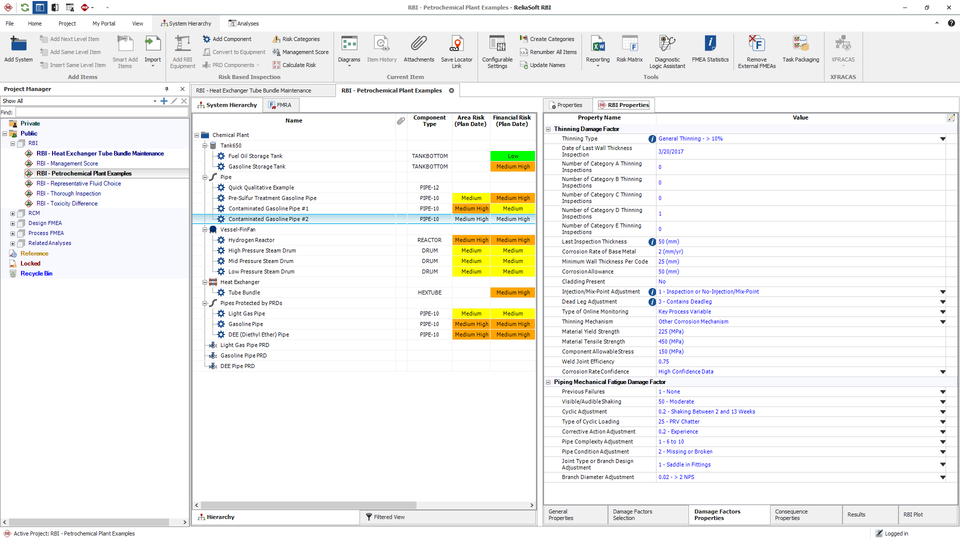Launch the FMEA Statistics tool
960x540 pixels.
coord(710,49)
